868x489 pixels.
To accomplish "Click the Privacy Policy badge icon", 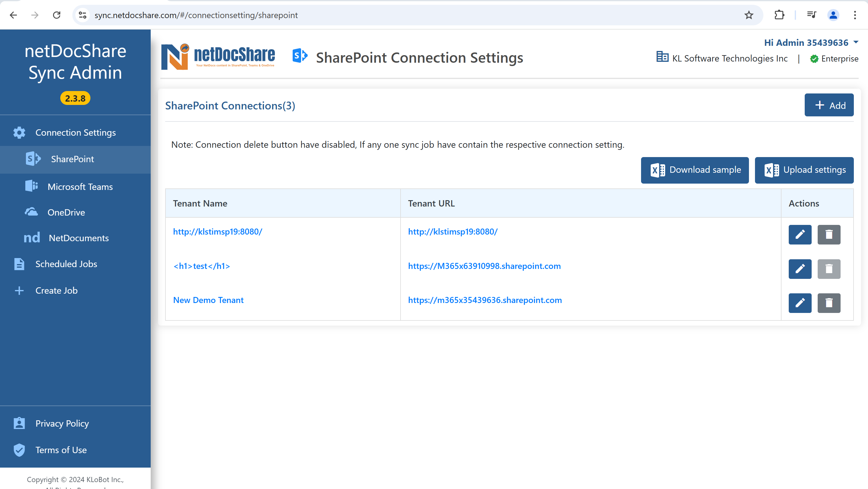I will tap(19, 423).
